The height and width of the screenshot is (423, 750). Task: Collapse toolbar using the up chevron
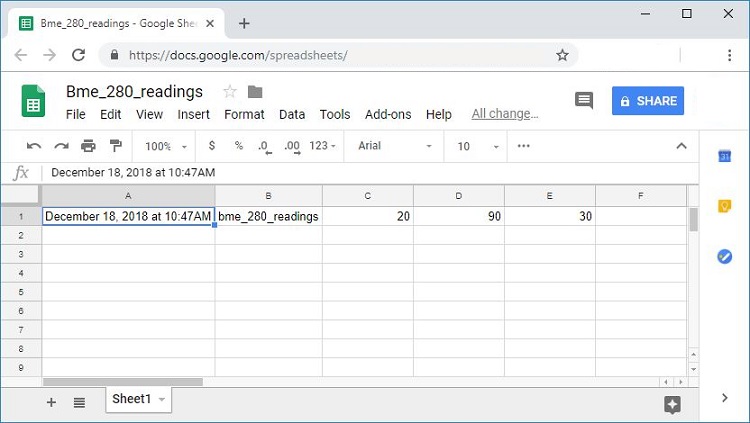click(x=682, y=146)
